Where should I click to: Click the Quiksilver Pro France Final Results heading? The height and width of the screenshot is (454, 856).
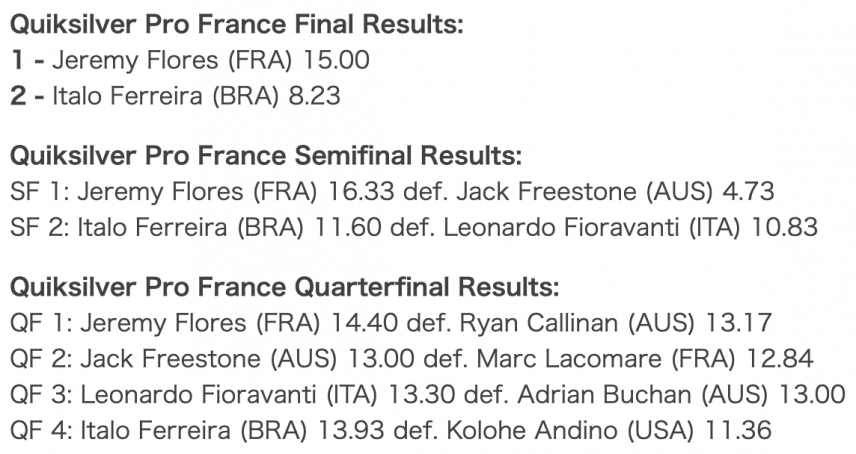tap(236, 25)
